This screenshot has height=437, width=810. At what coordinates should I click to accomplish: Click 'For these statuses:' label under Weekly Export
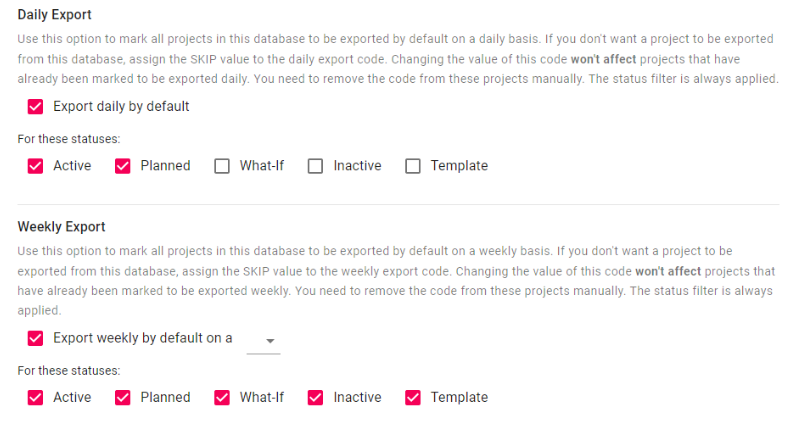click(x=69, y=370)
